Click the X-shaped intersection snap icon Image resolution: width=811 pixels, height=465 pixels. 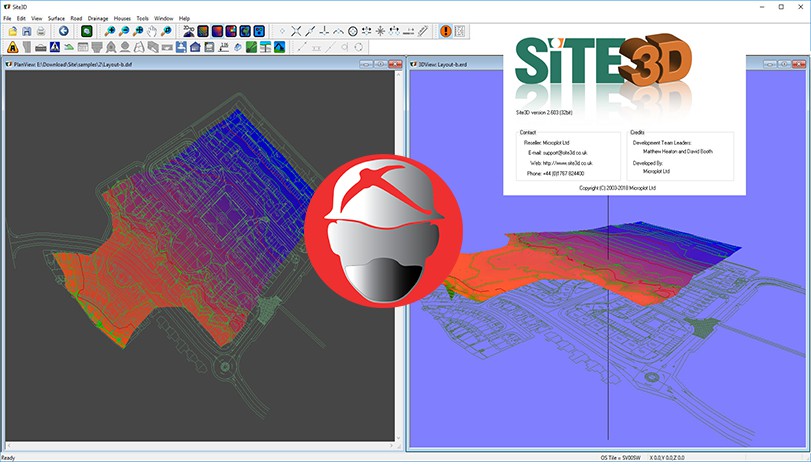tap(296, 32)
